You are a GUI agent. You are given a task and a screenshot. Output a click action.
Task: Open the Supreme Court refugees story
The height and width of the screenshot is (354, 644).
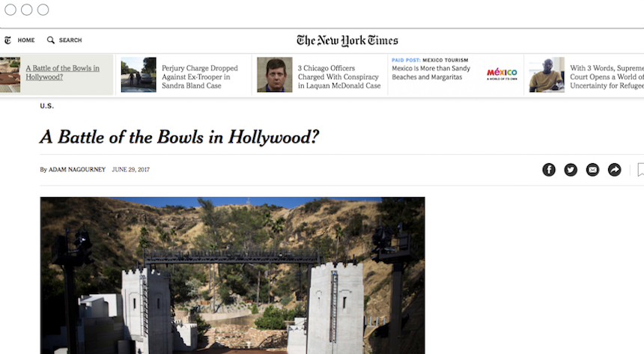[607, 77]
